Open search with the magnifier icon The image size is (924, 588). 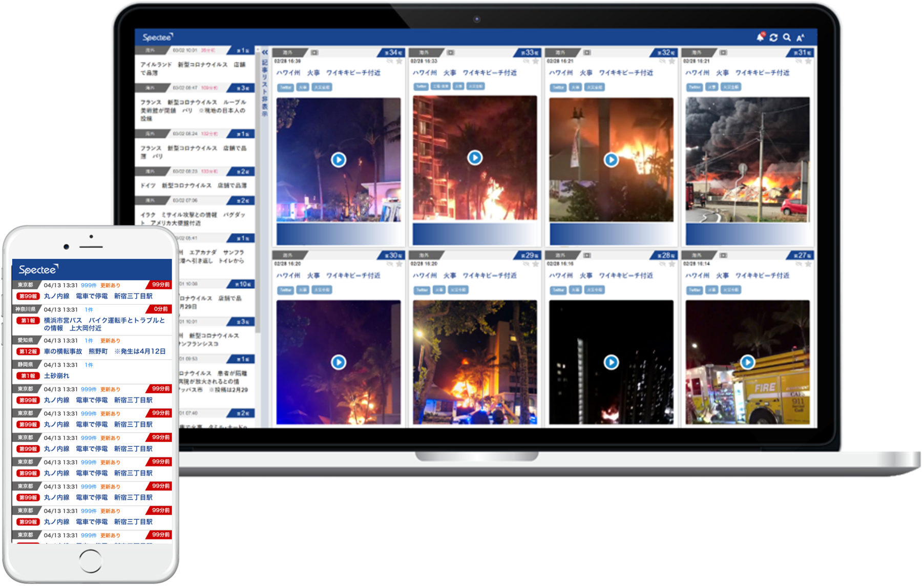pyautogui.click(x=787, y=37)
